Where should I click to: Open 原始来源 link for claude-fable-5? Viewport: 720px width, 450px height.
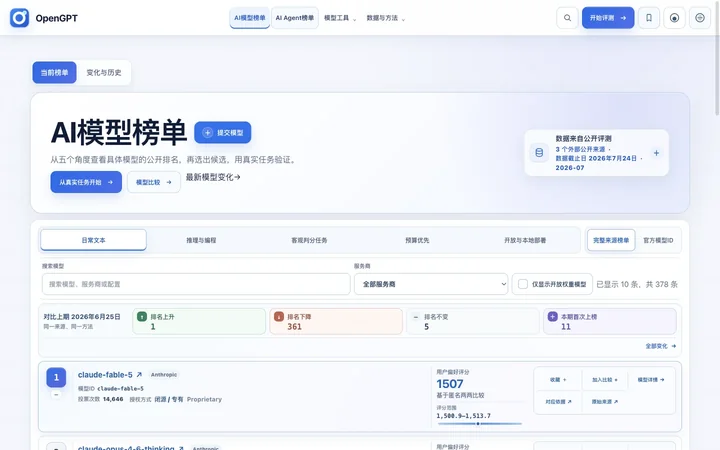[605, 402]
